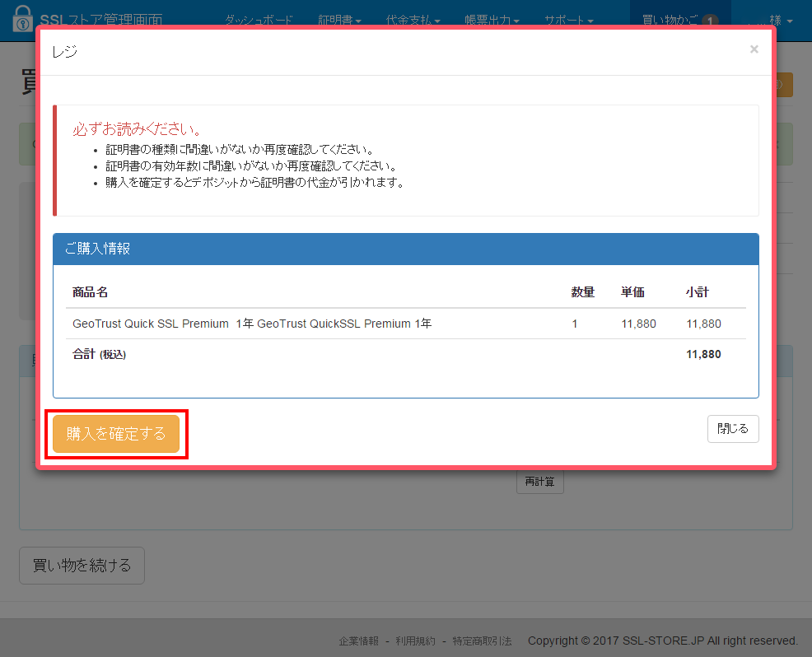The height and width of the screenshot is (657, 812).
Task: Click the bold total amount 11,880
Action: [703, 354]
